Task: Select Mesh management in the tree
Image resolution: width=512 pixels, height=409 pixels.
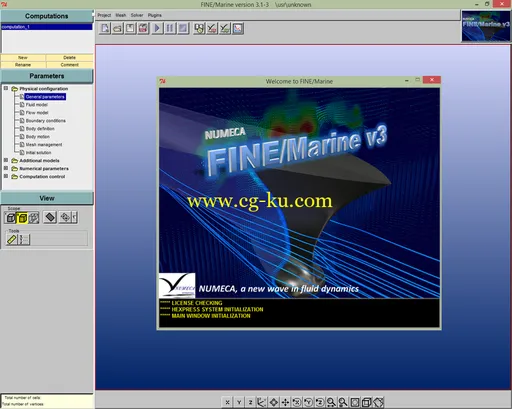Action: pyautogui.click(x=44, y=145)
